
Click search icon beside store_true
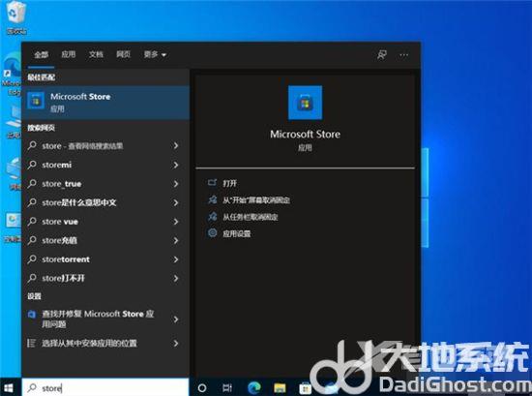(32, 184)
